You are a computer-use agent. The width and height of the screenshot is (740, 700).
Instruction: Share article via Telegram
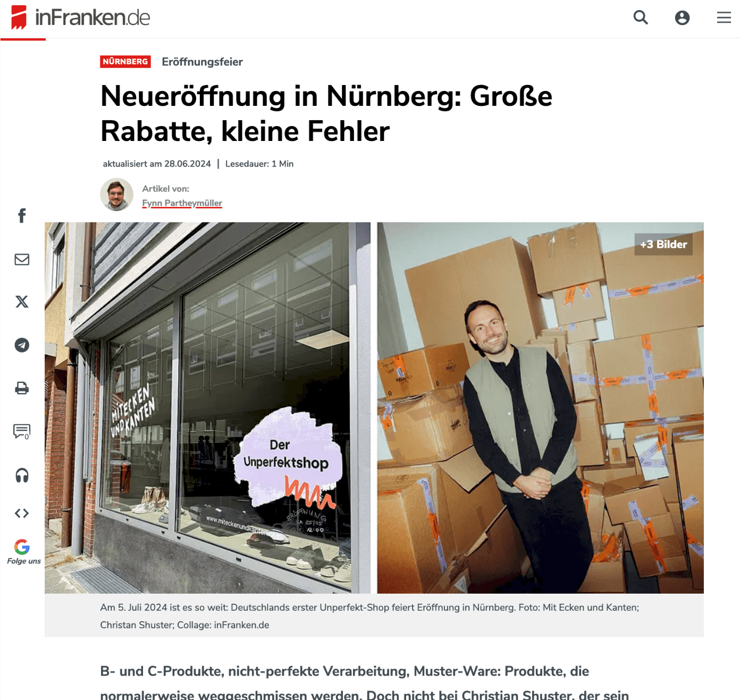click(22, 345)
